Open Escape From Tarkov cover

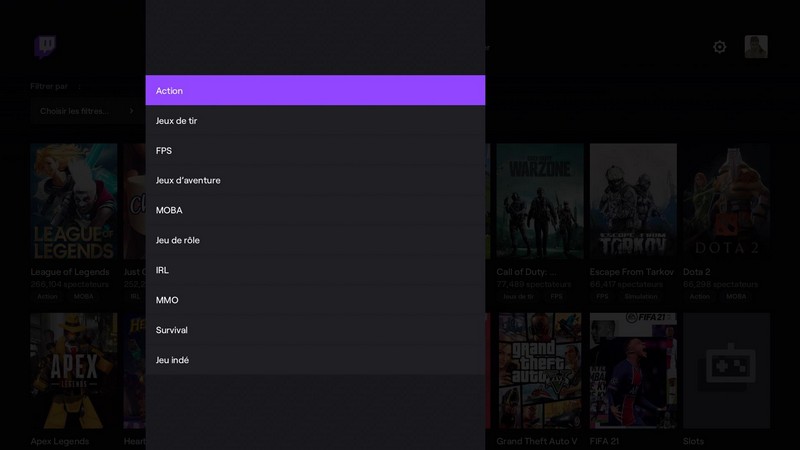pyautogui.click(x=633, y=202)
